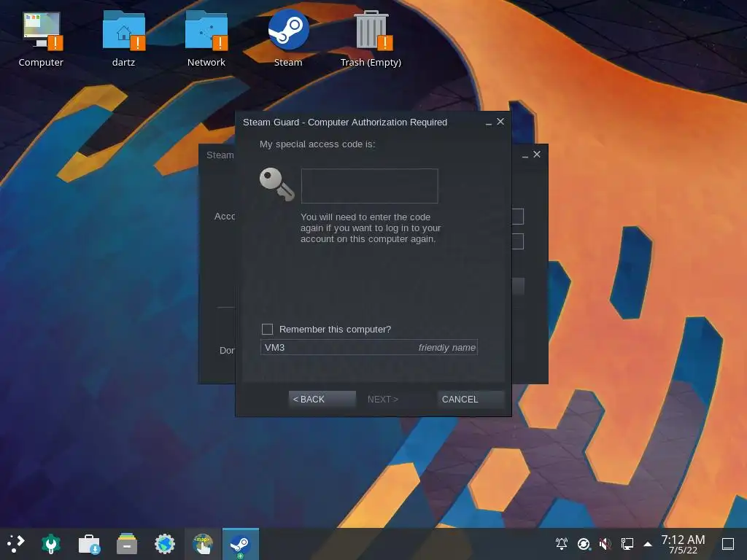Viewport: 747px width, 560px height.
Task: Click the CANCEL button
Action: click(471, 399)
